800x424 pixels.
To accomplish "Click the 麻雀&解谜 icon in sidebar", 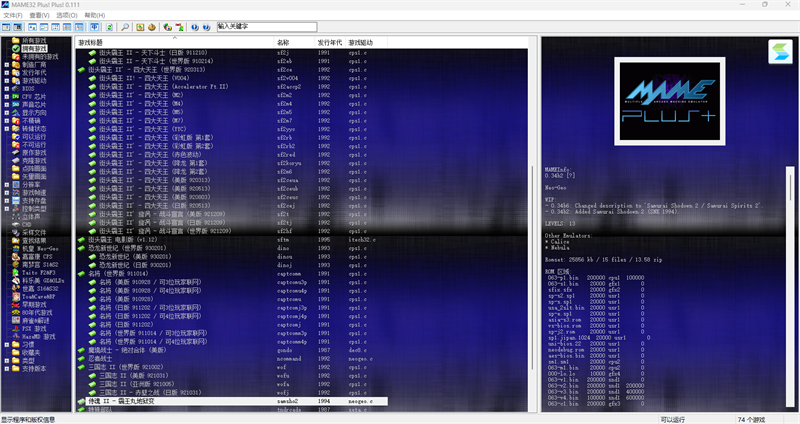I will 16,320.
